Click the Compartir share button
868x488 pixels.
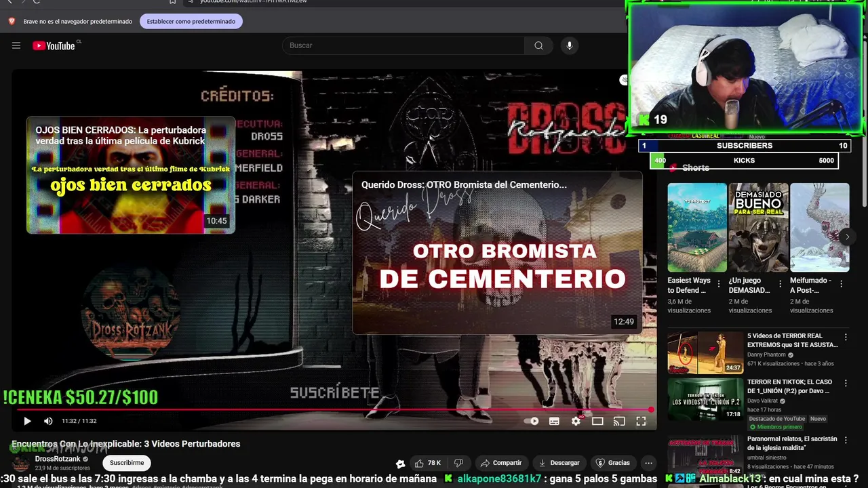pyautogui.click(x=500, y=463)
